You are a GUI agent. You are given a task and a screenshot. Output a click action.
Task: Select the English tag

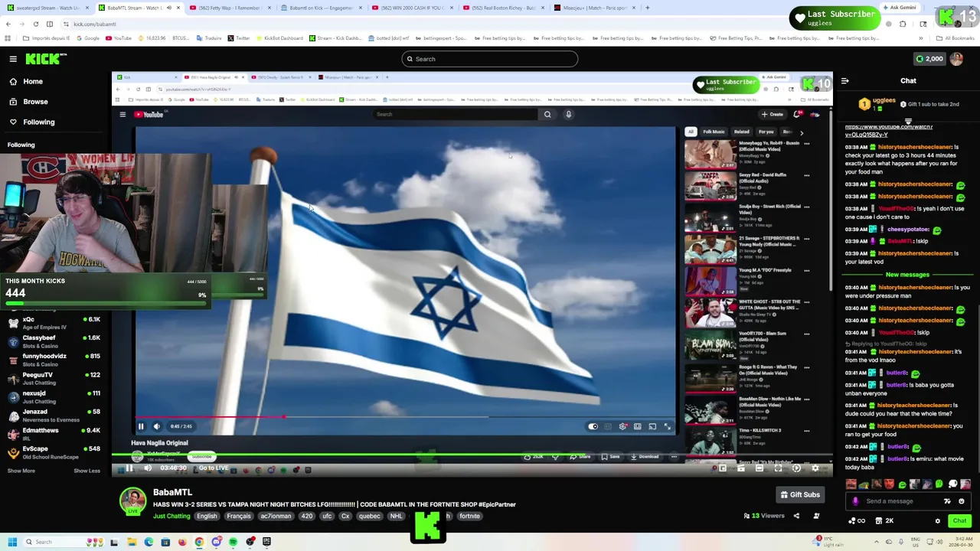tap(207, 516)
